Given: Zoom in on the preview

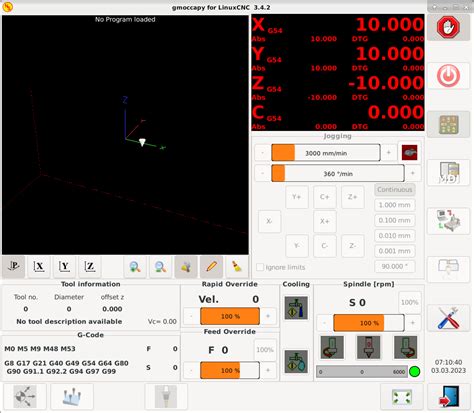Looking at the screenshot, I should click(x=135, y=267).
